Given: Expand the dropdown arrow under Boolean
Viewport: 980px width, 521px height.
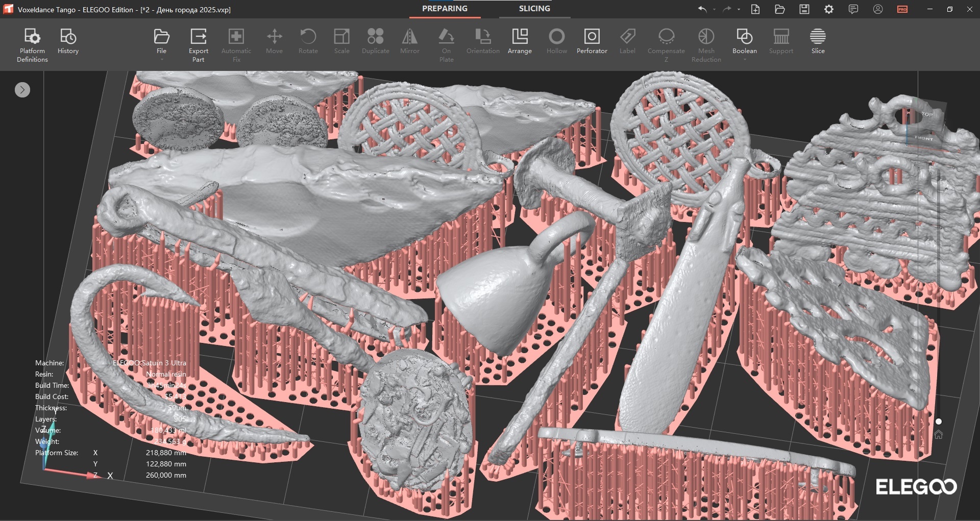Looking at the screenshot, I should pyautogui.click(x=745, y=60).
